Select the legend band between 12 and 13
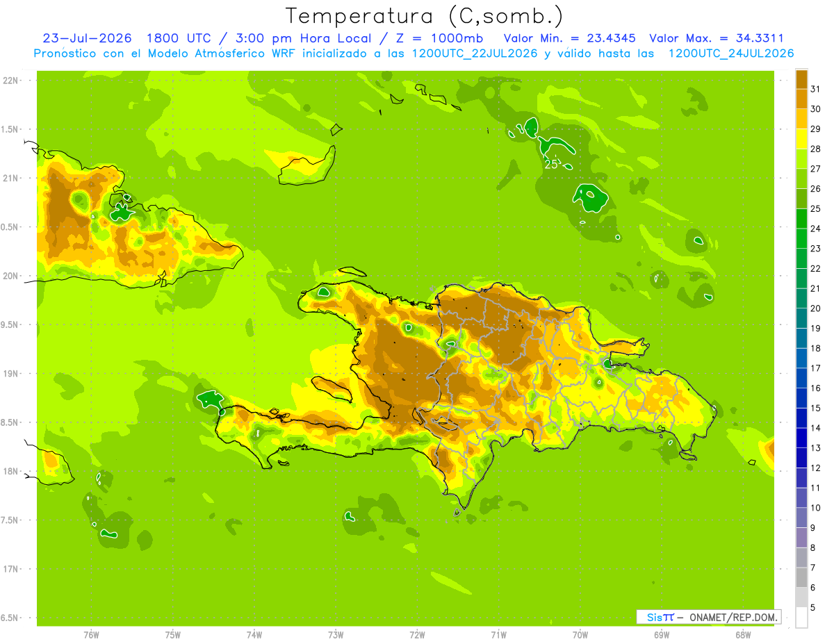This screenshot has height=644, width=834. click(801, 458)
